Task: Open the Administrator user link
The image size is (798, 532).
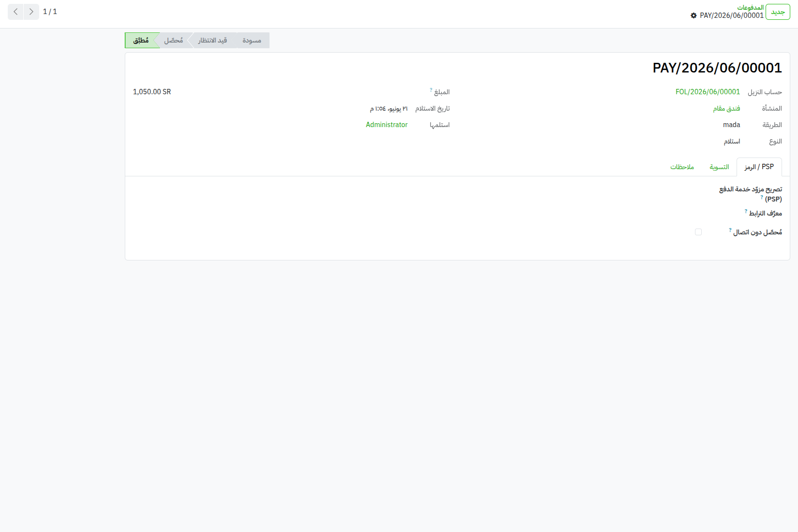Action: coord(386,125)
